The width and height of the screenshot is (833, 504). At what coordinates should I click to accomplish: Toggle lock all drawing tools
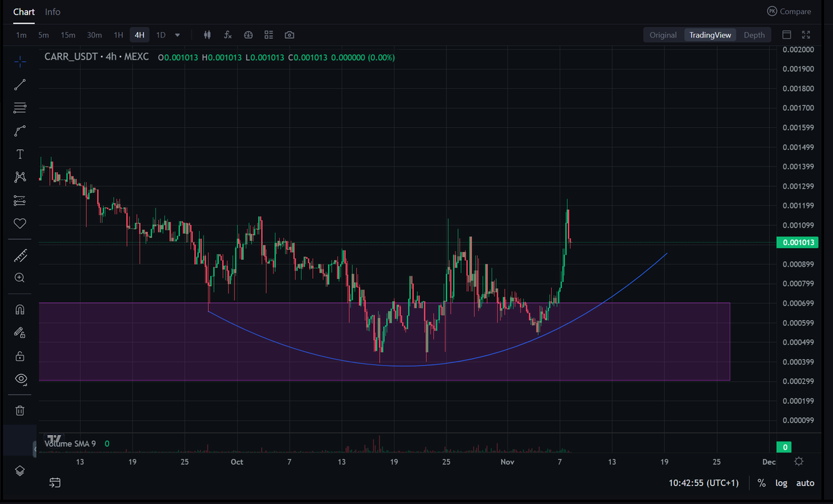tap(19, 356)
